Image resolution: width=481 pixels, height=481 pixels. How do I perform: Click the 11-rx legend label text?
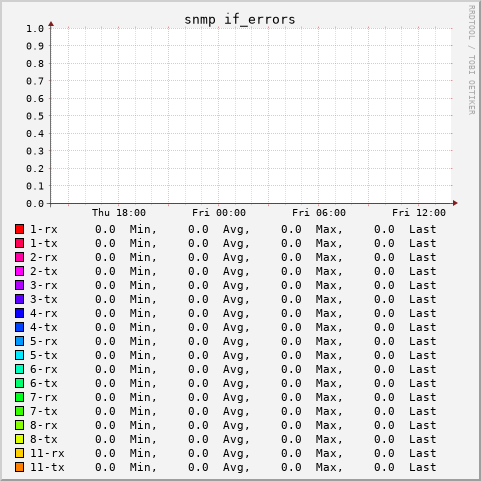(47, 453)
